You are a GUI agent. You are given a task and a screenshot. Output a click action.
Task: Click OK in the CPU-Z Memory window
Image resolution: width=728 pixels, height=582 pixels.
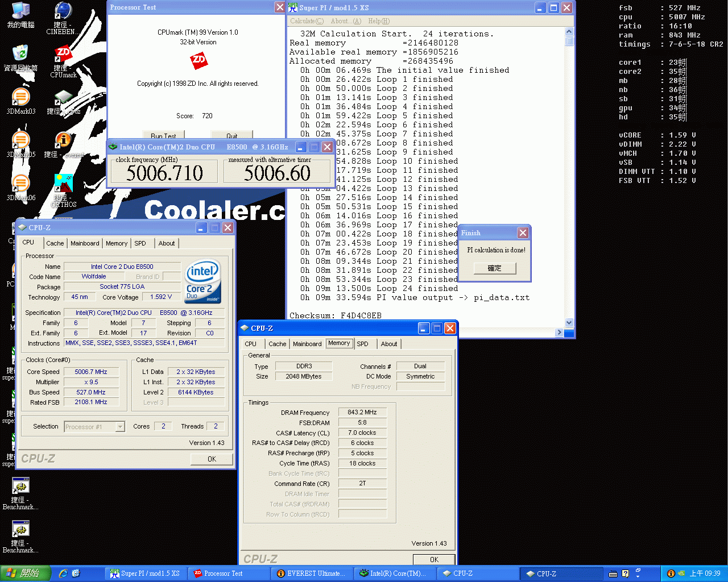click(434, 559)
